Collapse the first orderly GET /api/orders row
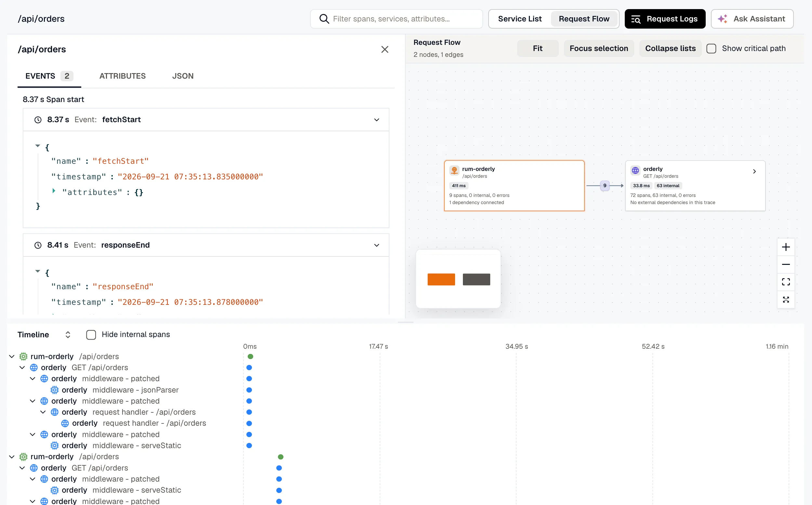The height and width of the screenshot is (505, 812). pyautogui.click(x=22, y=368)
